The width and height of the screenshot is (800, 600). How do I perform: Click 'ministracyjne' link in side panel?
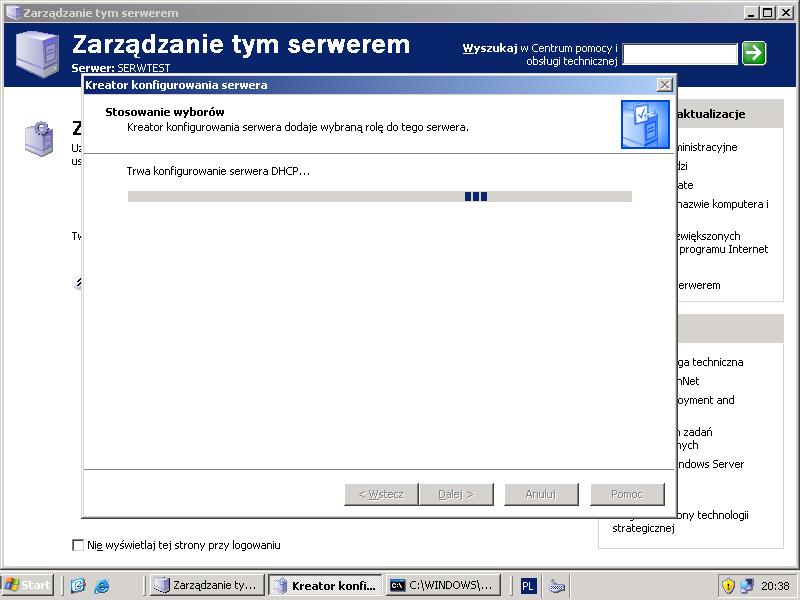coord(707,147)
